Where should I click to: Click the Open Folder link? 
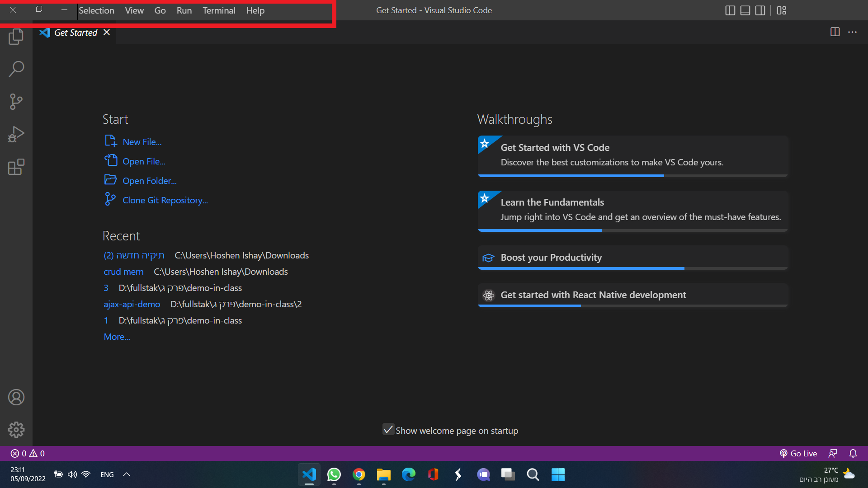(150, 180)
